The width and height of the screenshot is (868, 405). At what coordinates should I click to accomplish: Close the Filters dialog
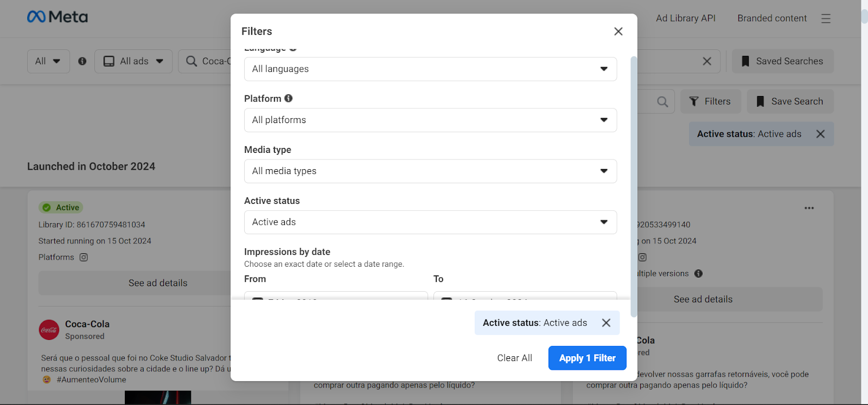[618, 31]
